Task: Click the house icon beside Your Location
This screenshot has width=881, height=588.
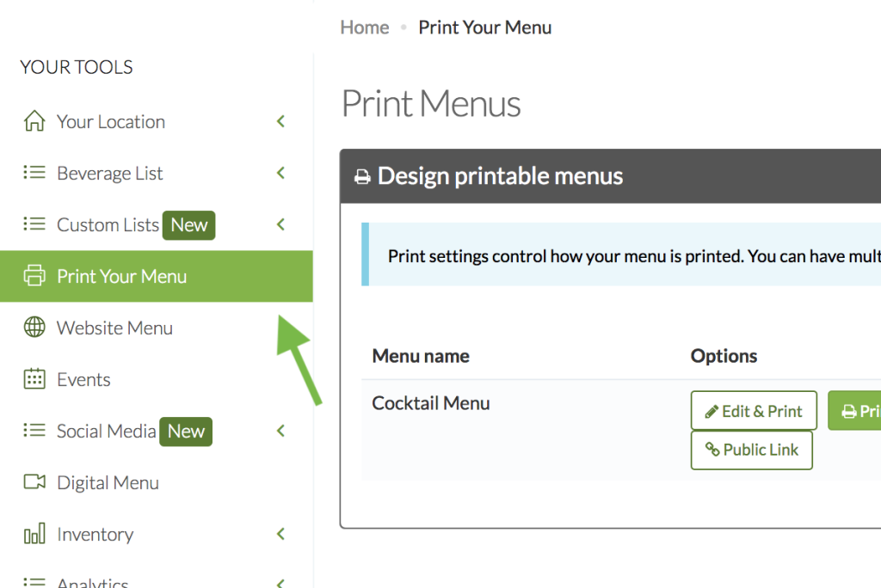Action: (34, 121)
